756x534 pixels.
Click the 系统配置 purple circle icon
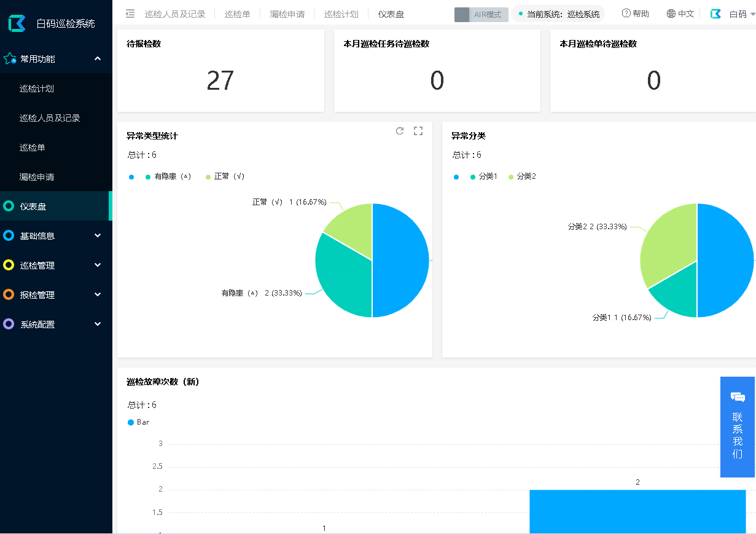[9, 324]
